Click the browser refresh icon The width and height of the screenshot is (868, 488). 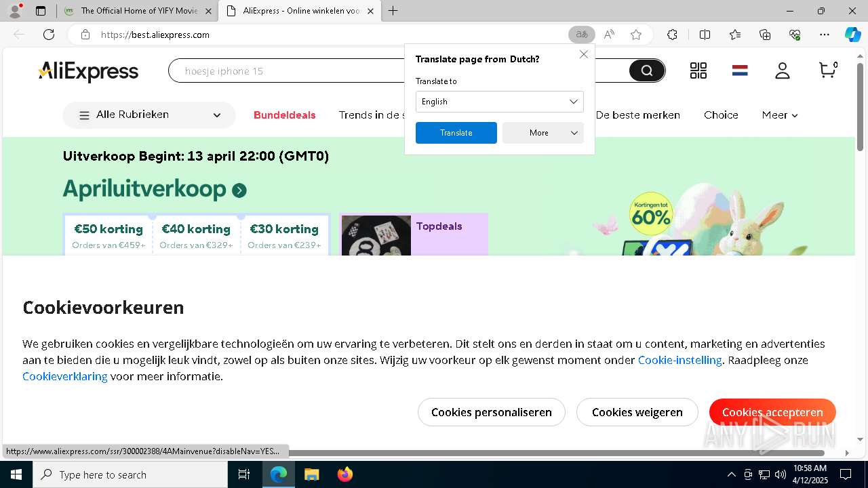pos(49,35)
